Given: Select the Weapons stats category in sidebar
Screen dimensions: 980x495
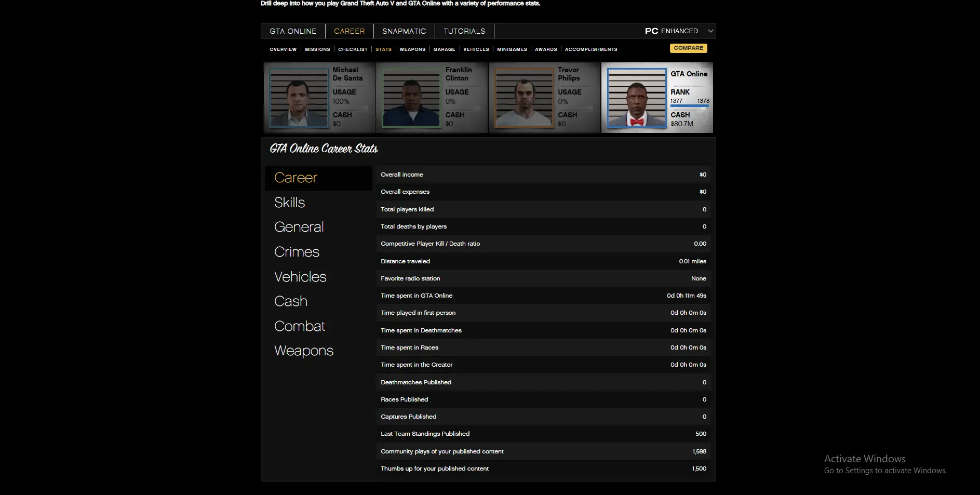Looking at the screenshot, I should 318,351.
